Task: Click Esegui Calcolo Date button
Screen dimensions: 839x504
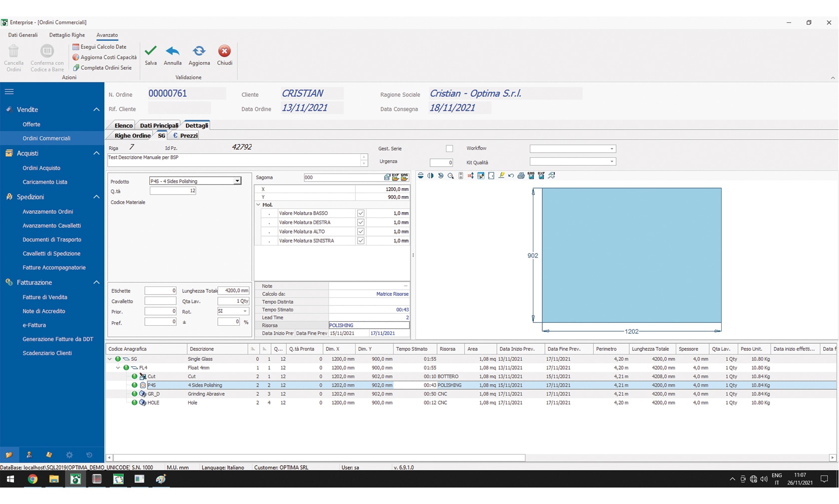Action: tap(99, 47)
